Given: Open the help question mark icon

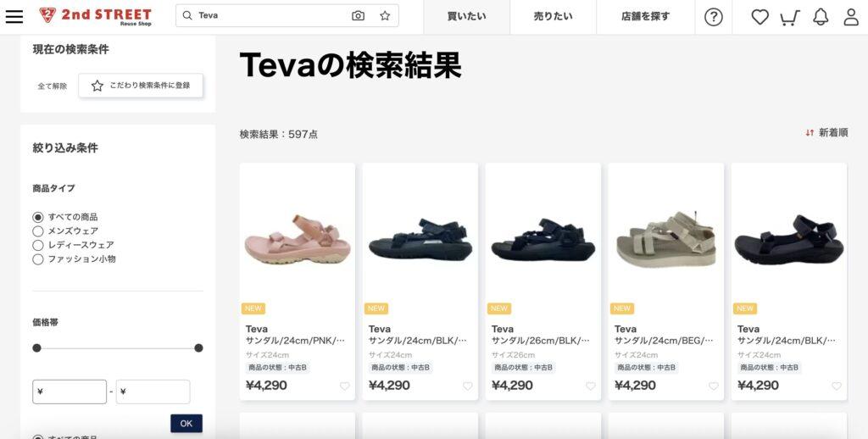Looking at the screenshot, I should 714,17.
